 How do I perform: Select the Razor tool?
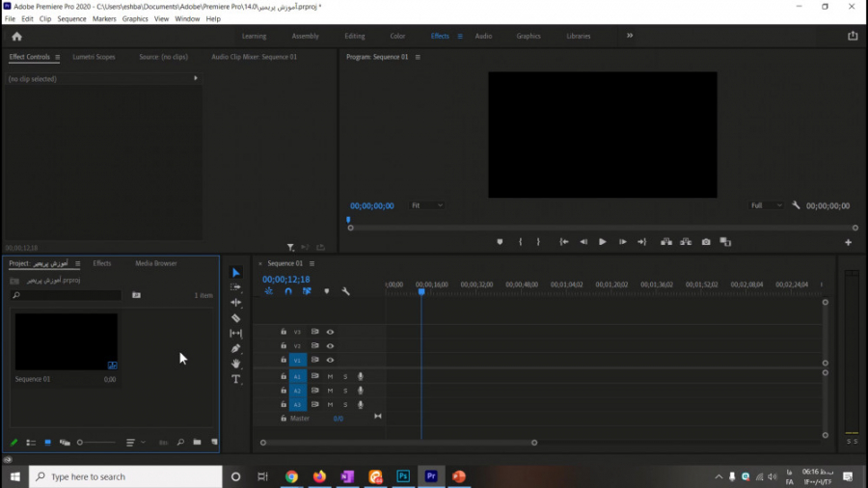tap(236, 317)
